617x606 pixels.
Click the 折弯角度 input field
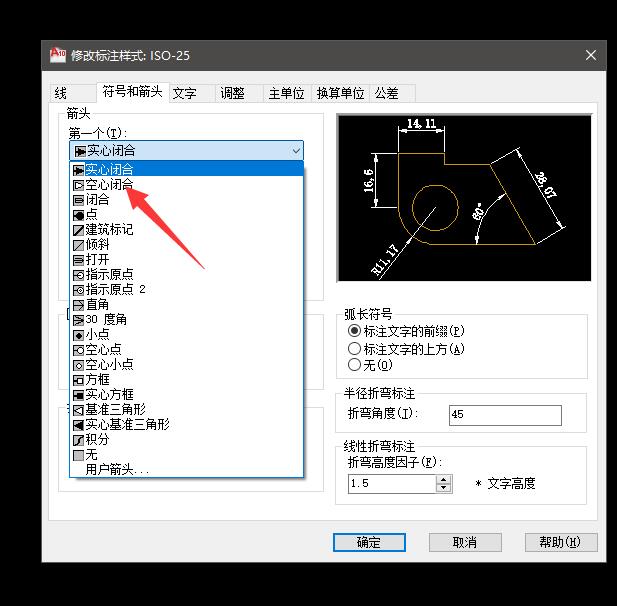(x=505, y=415)
